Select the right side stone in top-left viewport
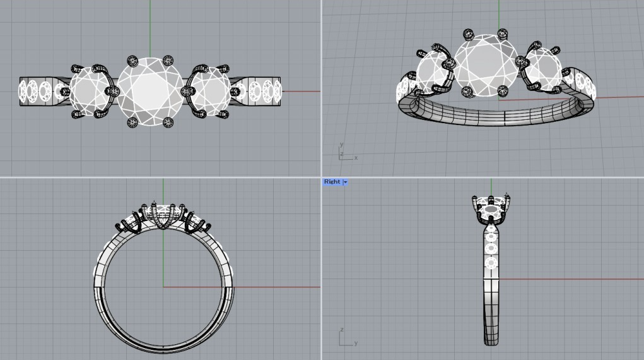This screenshot has height=360, width=644. click(x=210, y=92)
